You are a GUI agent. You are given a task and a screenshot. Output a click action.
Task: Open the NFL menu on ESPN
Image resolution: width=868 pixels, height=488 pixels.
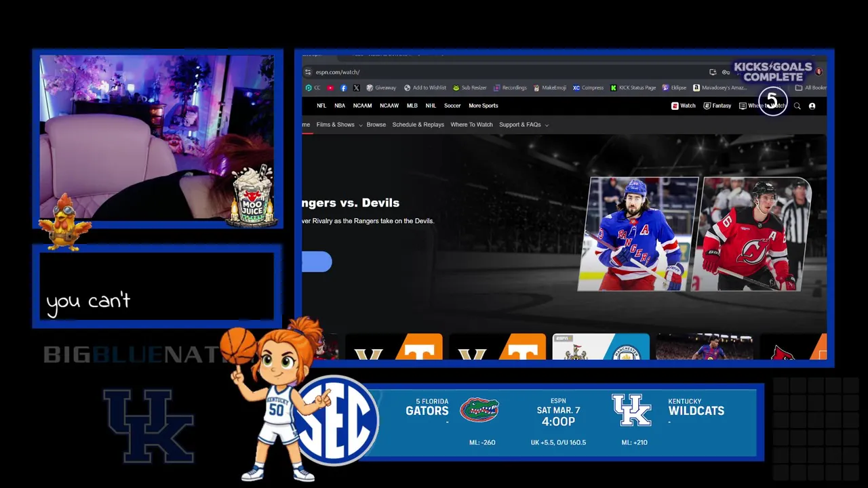[321, 106]
